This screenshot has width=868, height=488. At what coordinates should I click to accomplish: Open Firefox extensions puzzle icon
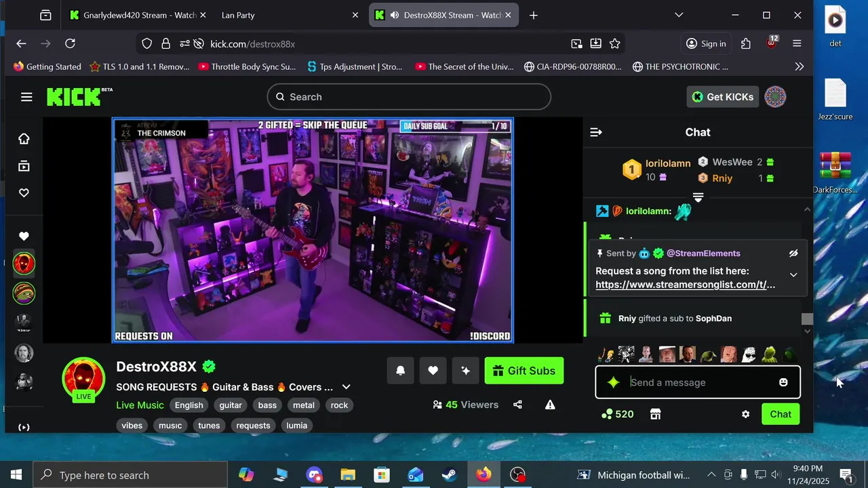pyautogui.click(x=746, y=43)
